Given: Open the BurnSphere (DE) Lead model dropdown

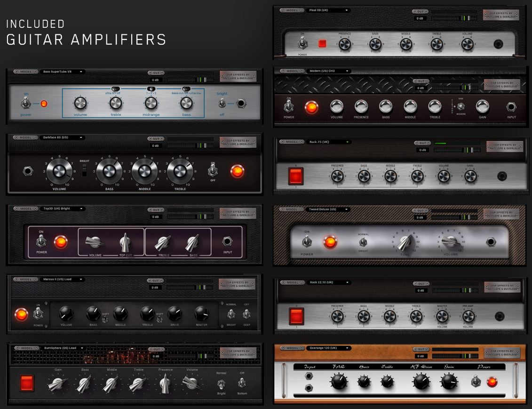Looking at the screenshot, I should pyautogui.click(x=64, y=348).
